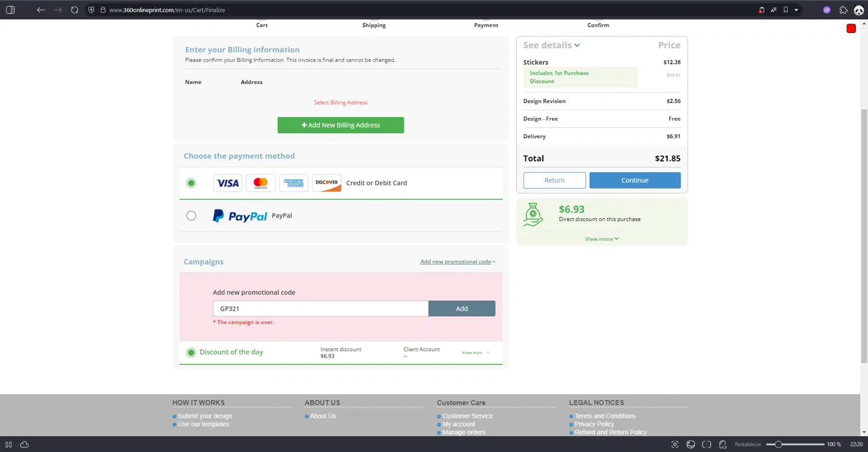Image resolution: width=868 pixels, height=452 pixels.
Task: Click the Discover card logo
Action: (327, 183)
